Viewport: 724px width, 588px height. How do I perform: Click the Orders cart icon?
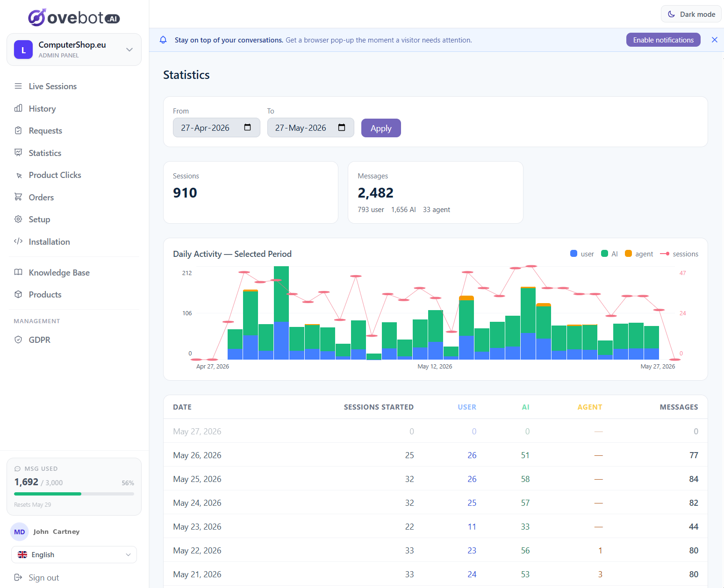point(18,197)
